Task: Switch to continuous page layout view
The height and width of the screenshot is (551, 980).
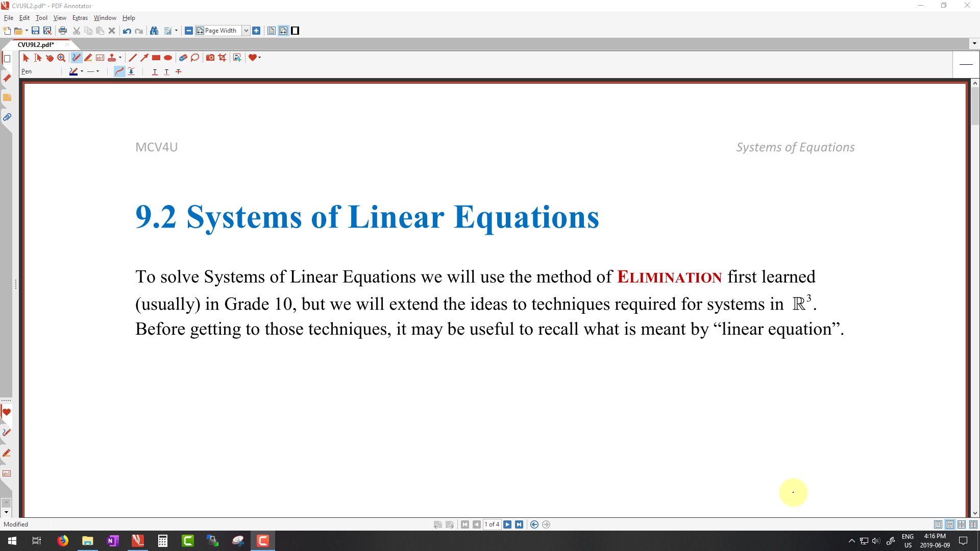Action: point(950,524)
